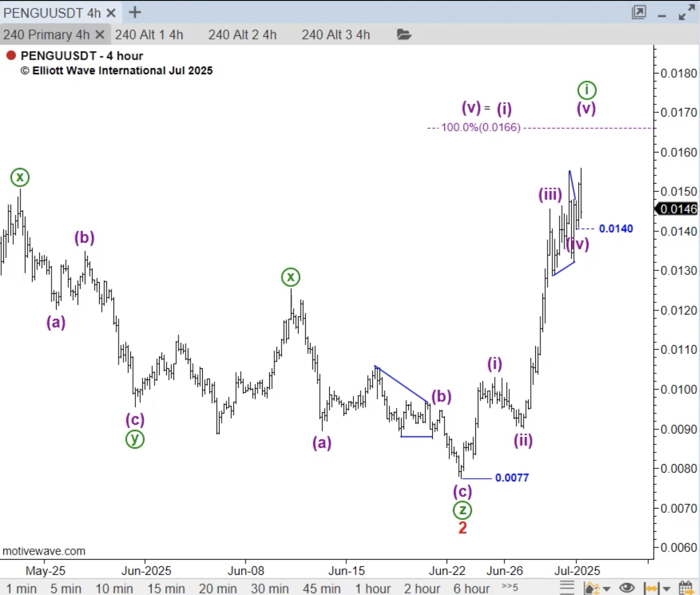The image size is (700, 595).
Task: Switch to the 240 Alt 3 4h tab
Action: click(336, 35)
